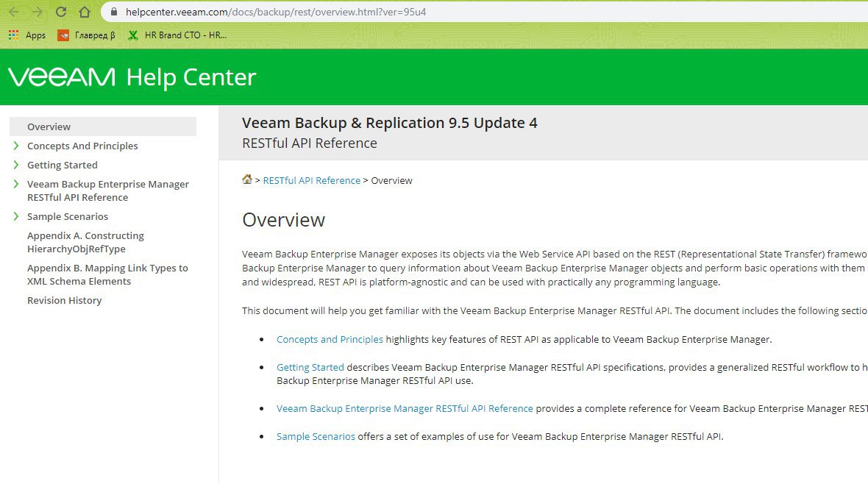Open the browser home page icon

84,12
